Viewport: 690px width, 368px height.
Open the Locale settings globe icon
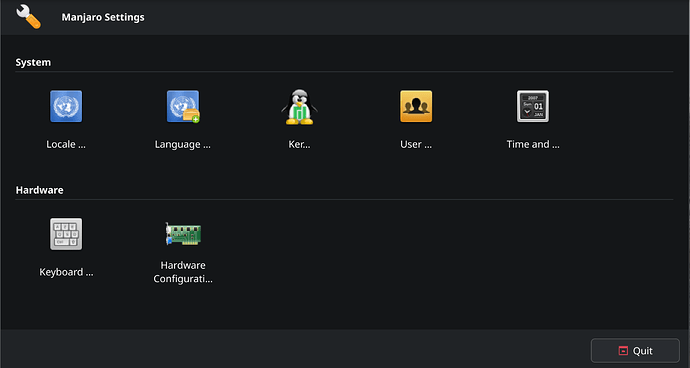point(66,107)
